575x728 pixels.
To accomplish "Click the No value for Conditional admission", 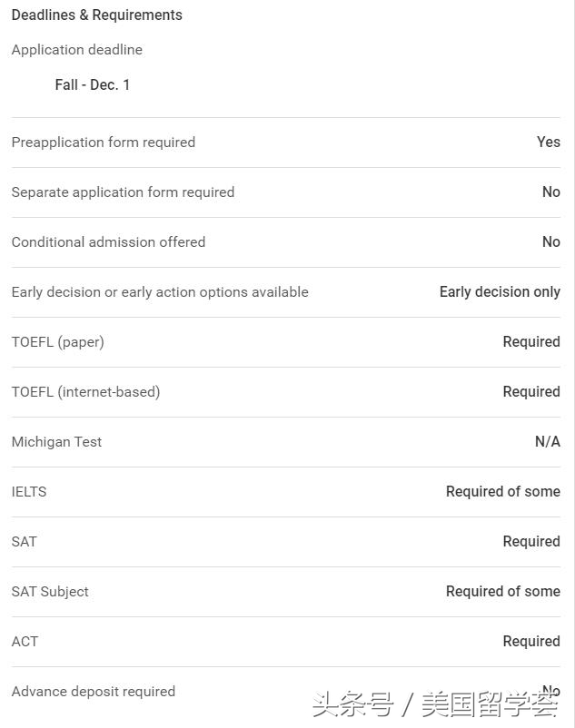I will pos(550,242).
